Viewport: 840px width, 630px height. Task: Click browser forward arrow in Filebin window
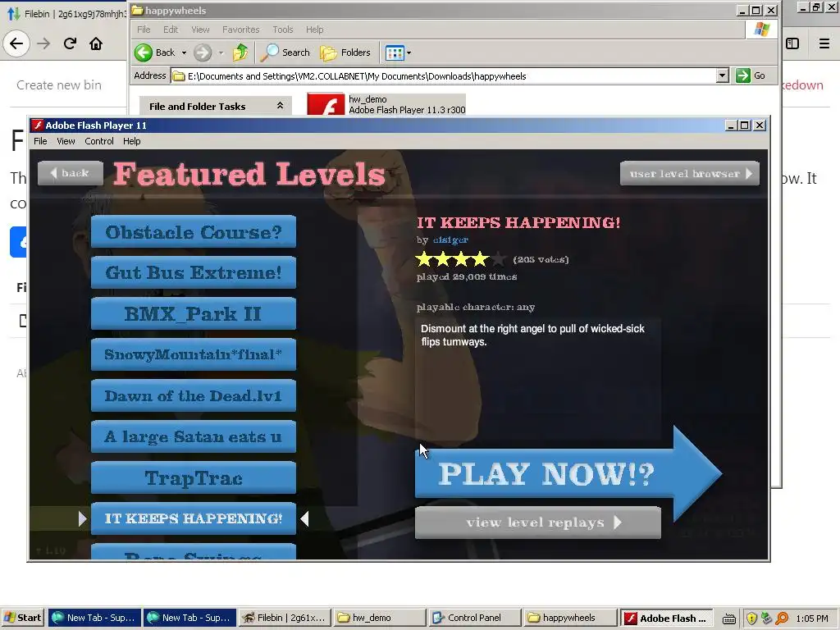click(x=43, y=43)
